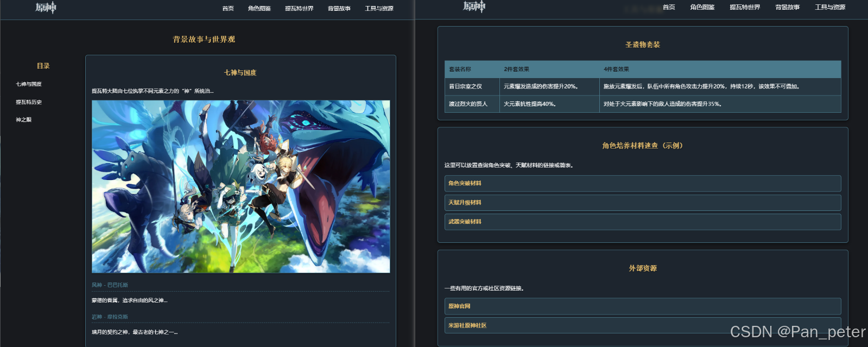868x347 pixels.
Task: Open 提瓦特世界 in the right page navigation
Action: point(745,7)
